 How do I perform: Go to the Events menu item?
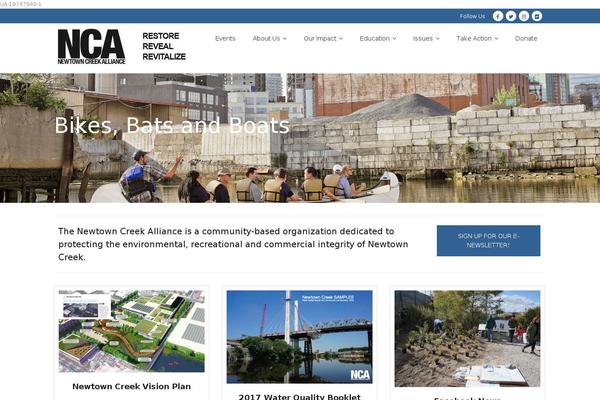(x=225, y=38)
